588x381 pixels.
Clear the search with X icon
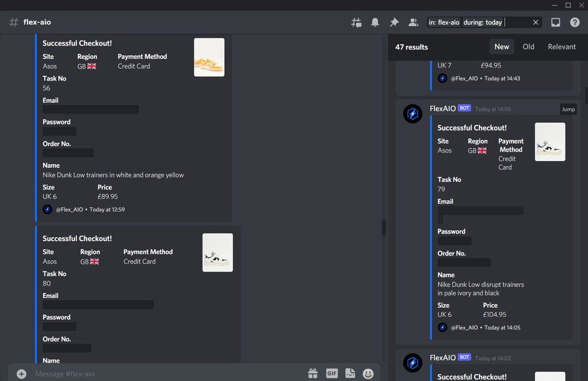point(536,22)
